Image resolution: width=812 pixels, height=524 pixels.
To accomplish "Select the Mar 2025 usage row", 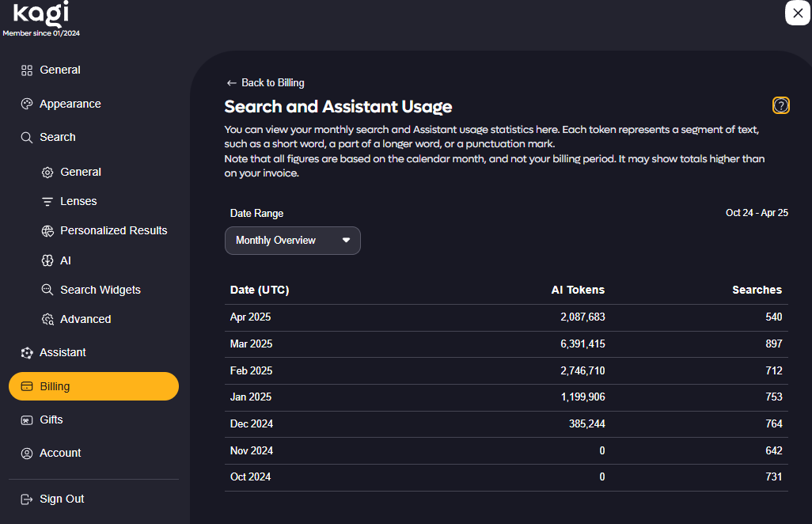I will tap(506, 344).
